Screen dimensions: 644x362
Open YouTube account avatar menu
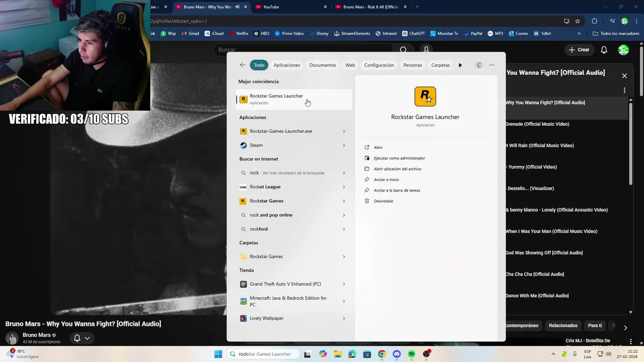(x=623, y=50)
